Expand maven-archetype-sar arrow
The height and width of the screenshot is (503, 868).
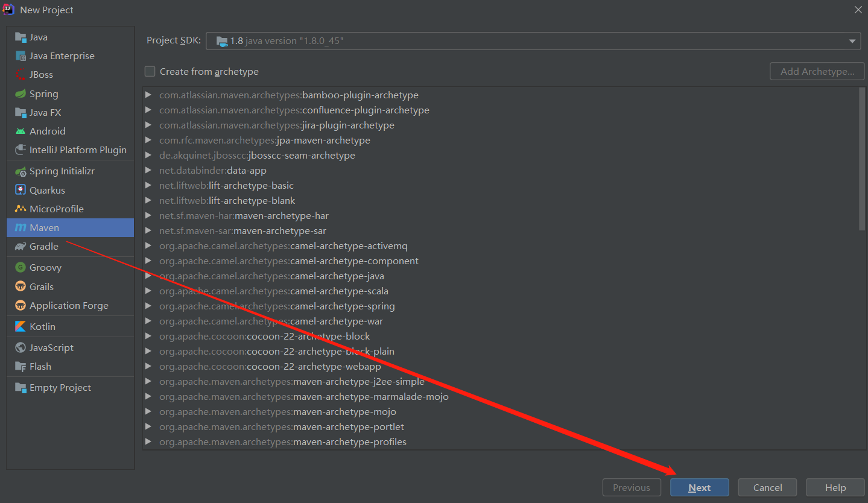pos(148,230)
